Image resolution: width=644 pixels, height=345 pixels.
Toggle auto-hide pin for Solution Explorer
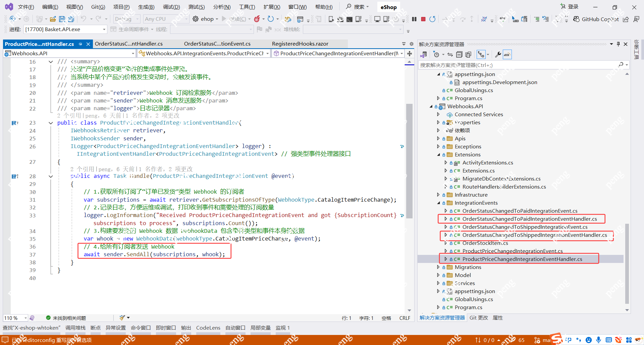coord(618,44)
